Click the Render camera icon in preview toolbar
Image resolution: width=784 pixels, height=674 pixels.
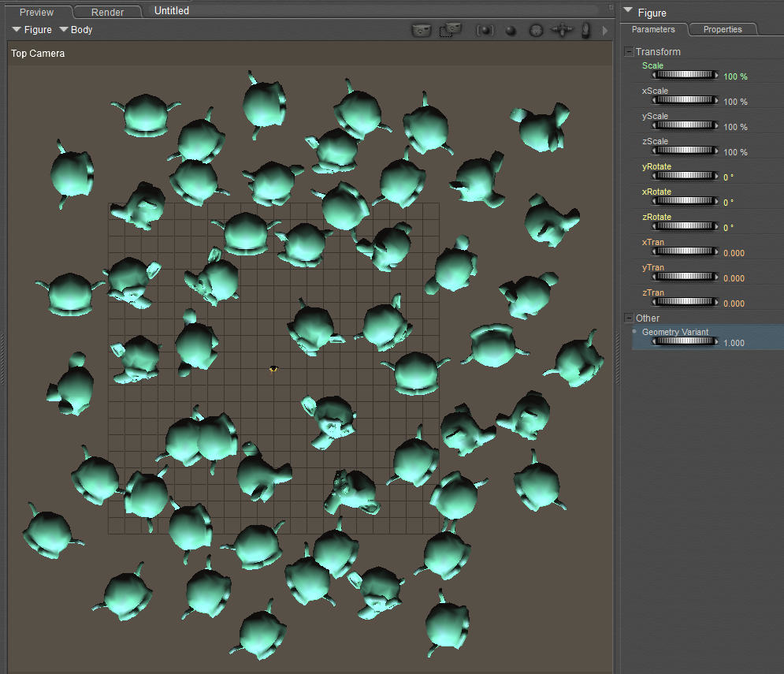click(x=422, y=30)
